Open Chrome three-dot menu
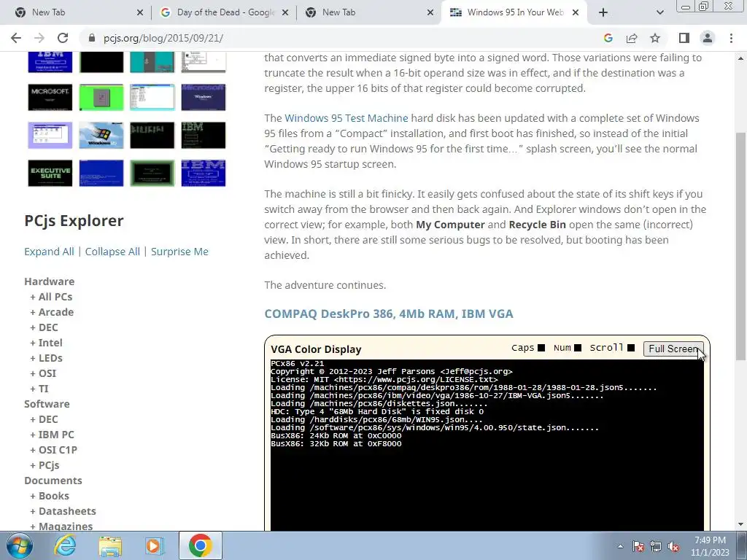The height and width of the screenshot is (560, 747). point(731,38)
